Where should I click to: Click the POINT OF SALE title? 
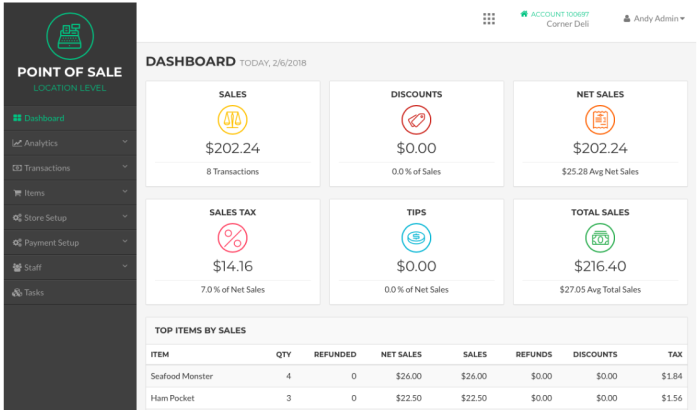[70, 72]
